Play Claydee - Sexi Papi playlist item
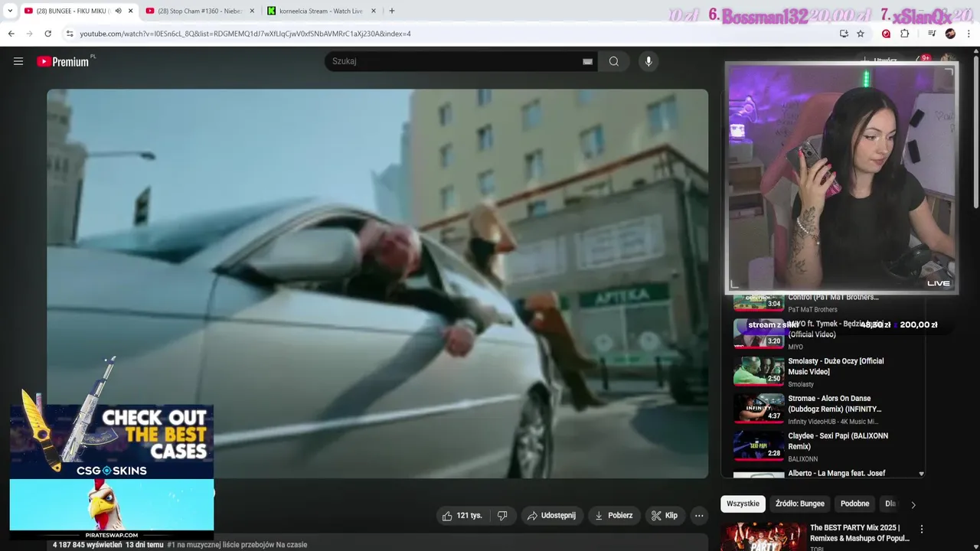Image resolution: width=980 pixels, height=551 pixels. (x=822, y=447)
